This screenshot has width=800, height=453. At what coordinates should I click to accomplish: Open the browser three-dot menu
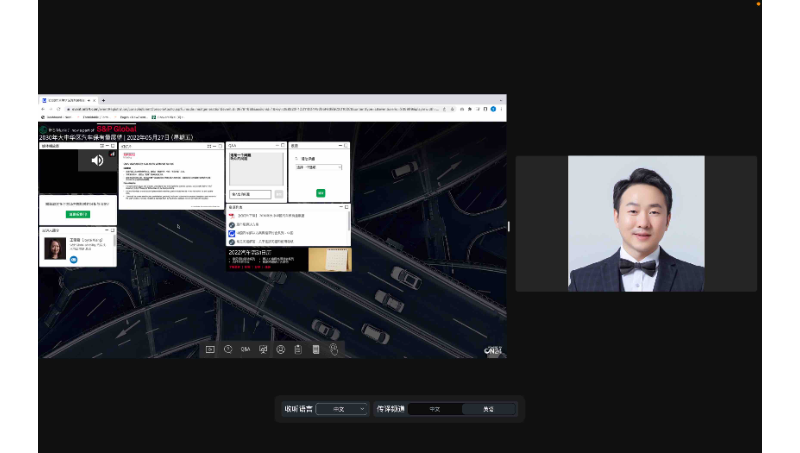[502, 109]
